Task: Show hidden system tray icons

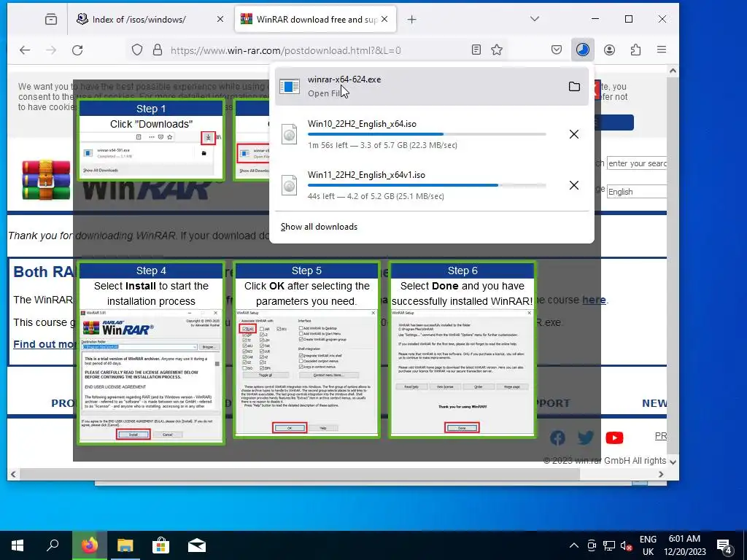Action: 574,545
